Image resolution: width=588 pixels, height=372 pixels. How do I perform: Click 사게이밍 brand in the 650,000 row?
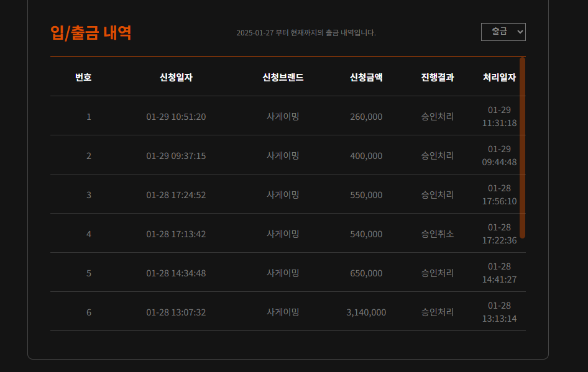(x=283, y=273)
